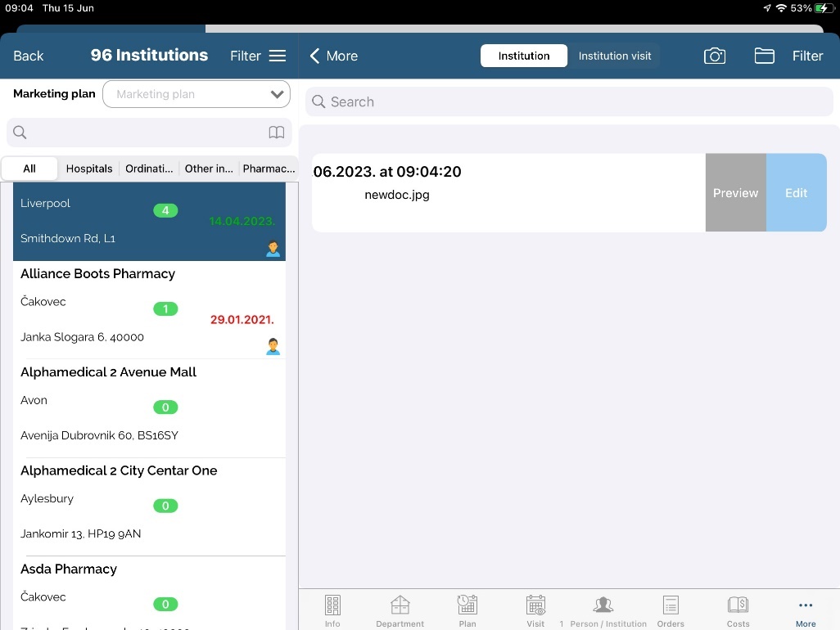
Task: Open left panel Filter menu
Action: pos(258,56)
